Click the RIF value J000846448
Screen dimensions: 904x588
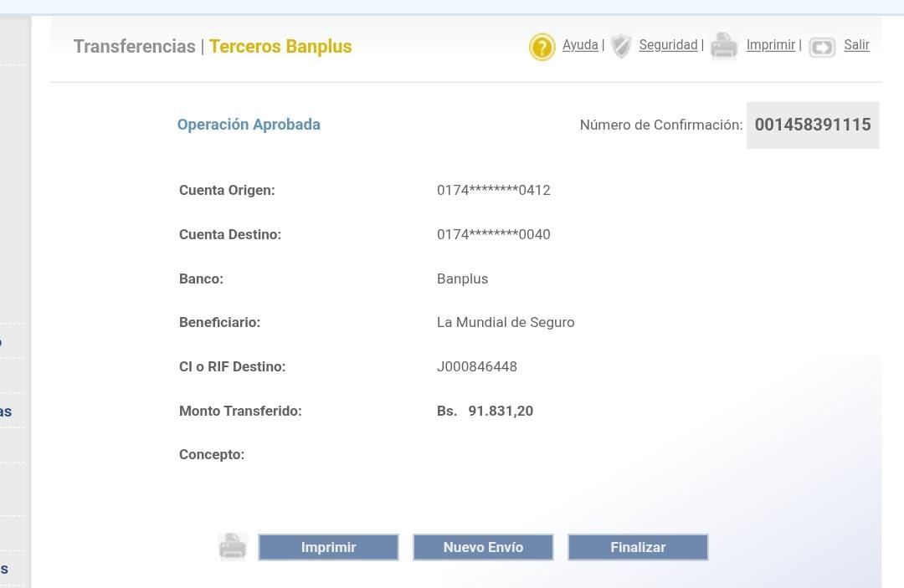[x=476, y=366]
